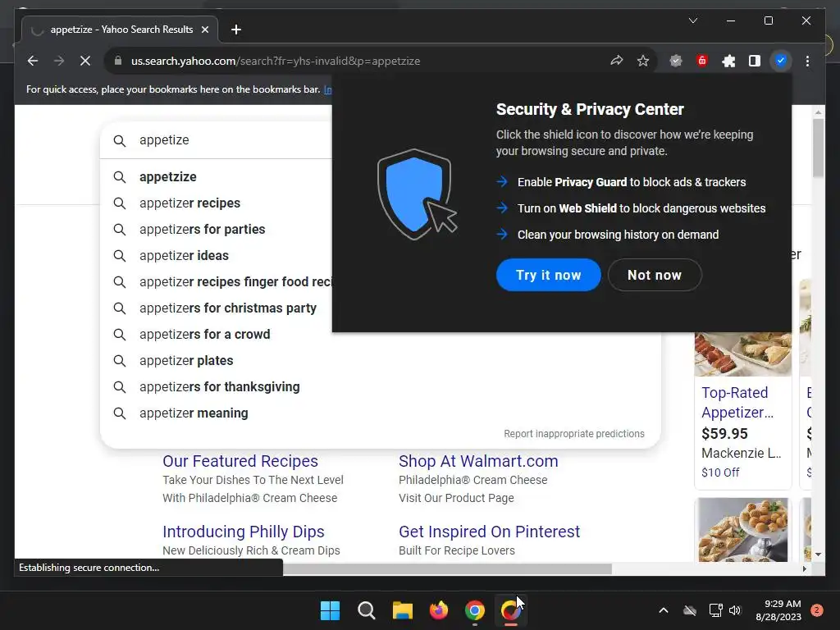This screenshot has width=840, height=630.
Task: Close the Yahoo Search Results tab
Action: pos(204,30)
